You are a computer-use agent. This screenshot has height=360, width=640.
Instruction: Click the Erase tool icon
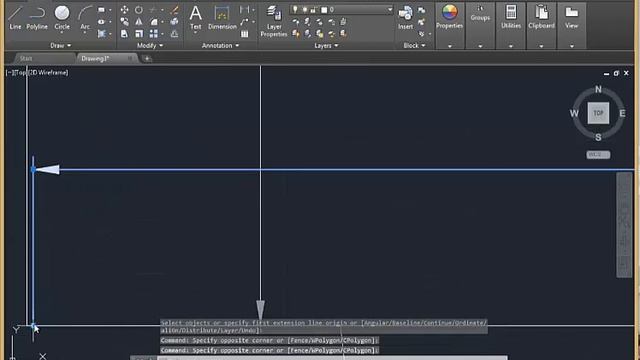click(174, 9)
